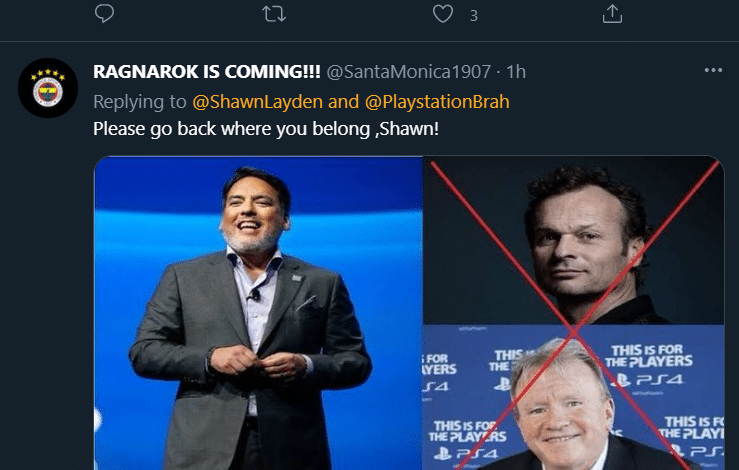Click the @SantaMonica1907 handle

pyautogui.click(x=408, y=72)
